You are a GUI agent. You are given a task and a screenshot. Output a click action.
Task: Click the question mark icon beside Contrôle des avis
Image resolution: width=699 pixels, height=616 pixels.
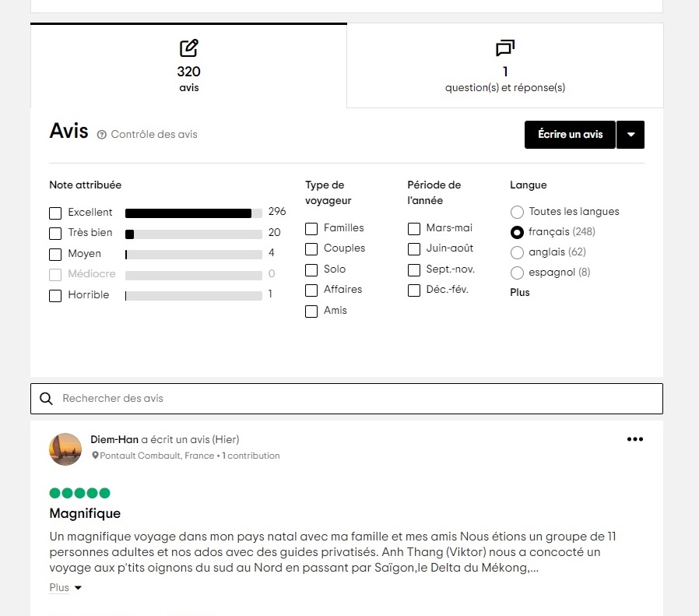tap(102, 134)
